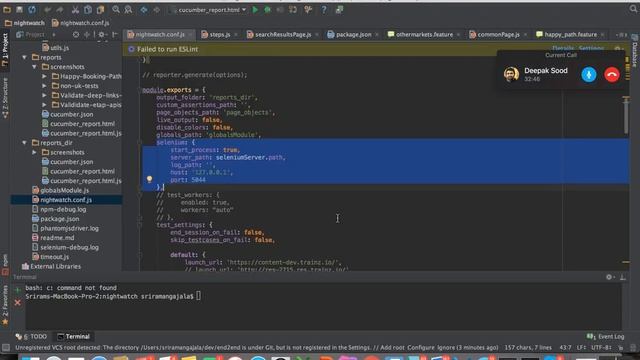This screenshot has width=640, height=360.
Task: Click the Open folder toolbar icon
Action: tap(7, 9)
